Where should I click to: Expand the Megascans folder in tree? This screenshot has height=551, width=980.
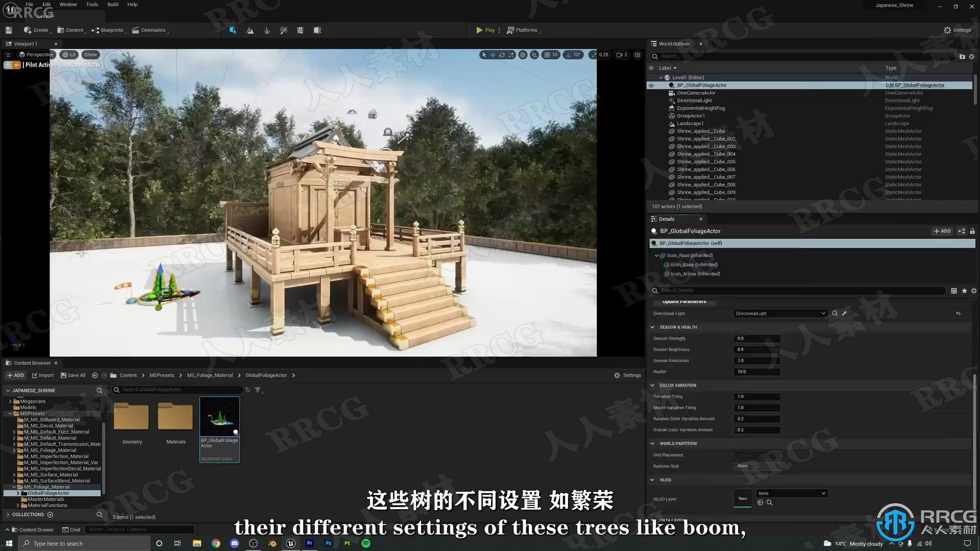(10, 402)
